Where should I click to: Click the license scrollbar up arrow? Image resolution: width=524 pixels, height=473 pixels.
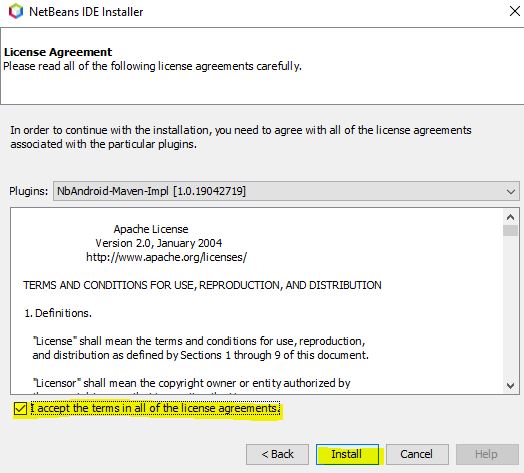(x=510, y=217)
